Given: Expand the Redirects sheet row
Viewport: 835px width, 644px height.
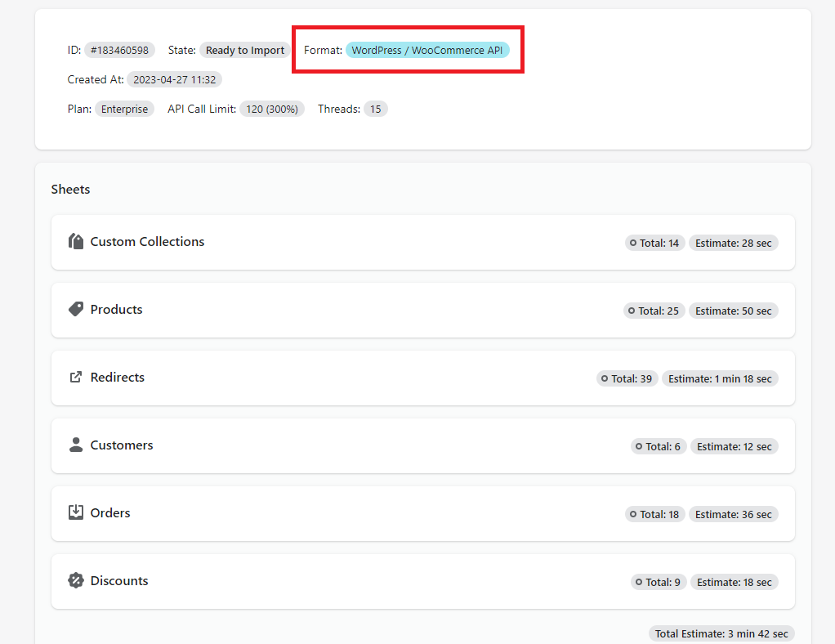Looking at the screenshot, I should [423, 378].
